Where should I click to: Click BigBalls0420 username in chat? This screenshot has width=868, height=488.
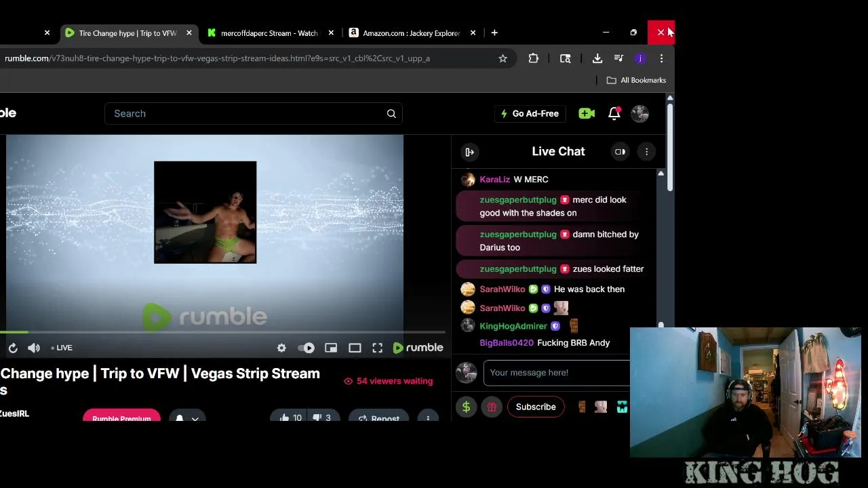click(x=507, y=343)
